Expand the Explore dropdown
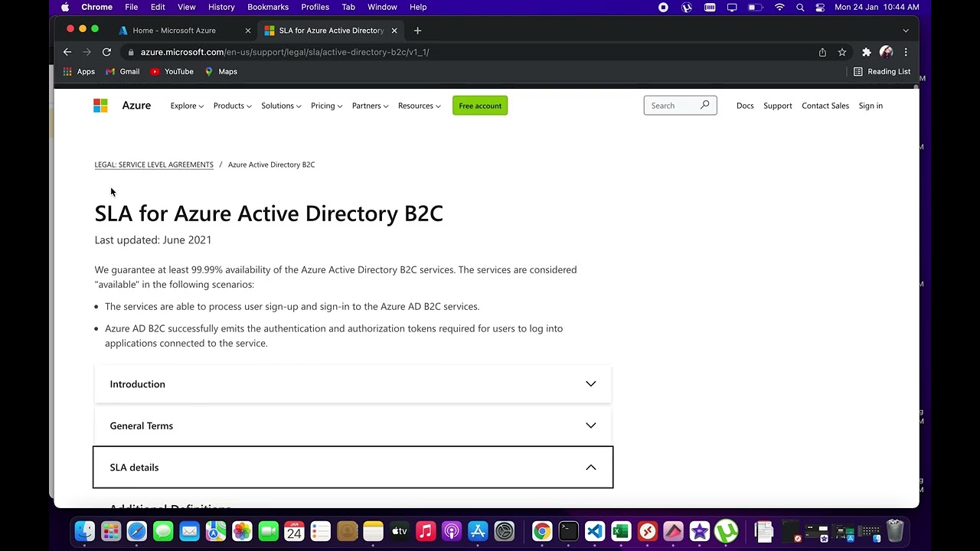 [x=187, y=106]
